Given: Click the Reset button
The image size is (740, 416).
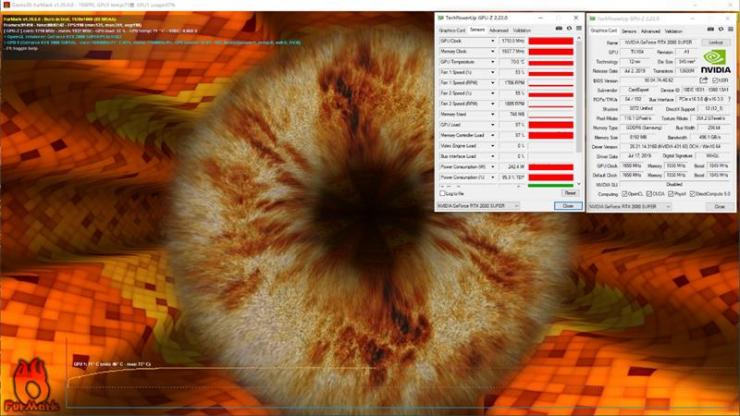Looking at the screenshot, I should pos(570,193).
